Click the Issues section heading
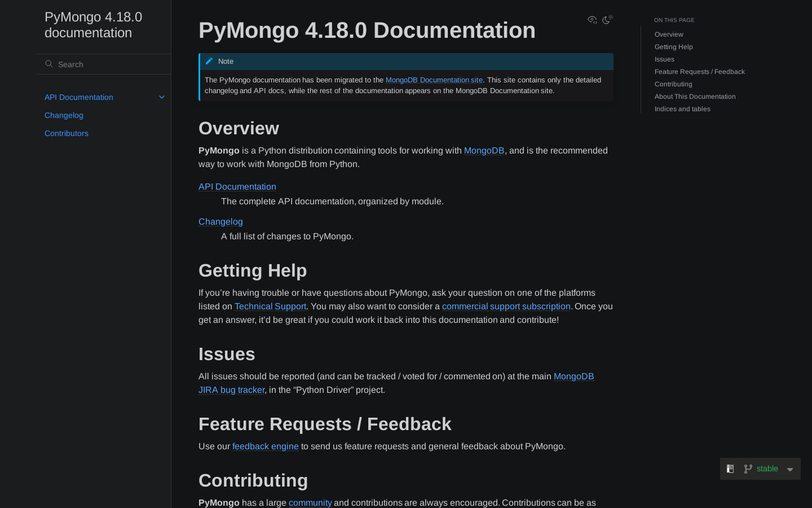 click(227, 354)
